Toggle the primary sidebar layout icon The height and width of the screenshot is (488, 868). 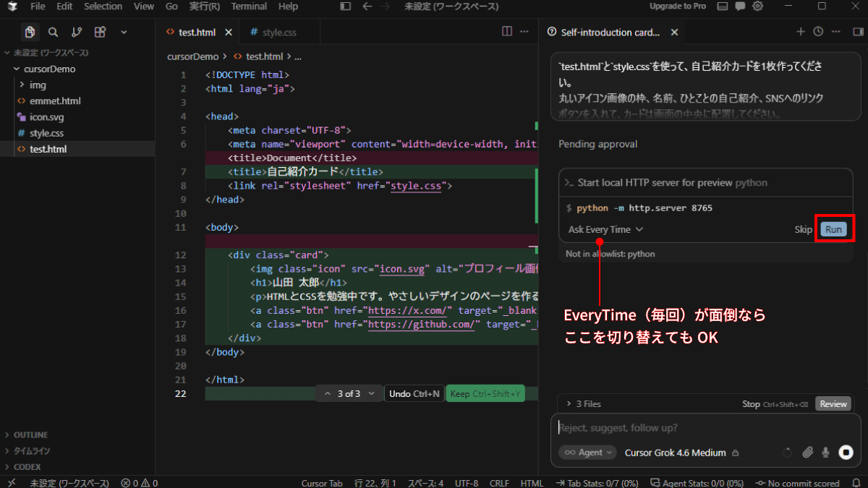pos(346,7)
